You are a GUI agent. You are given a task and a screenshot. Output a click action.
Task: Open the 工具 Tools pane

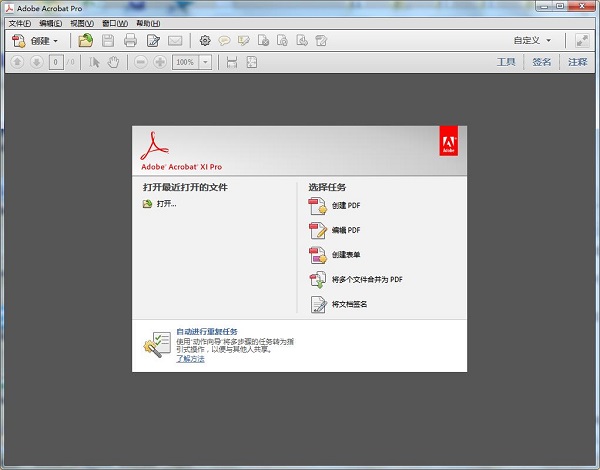[506, 62]
